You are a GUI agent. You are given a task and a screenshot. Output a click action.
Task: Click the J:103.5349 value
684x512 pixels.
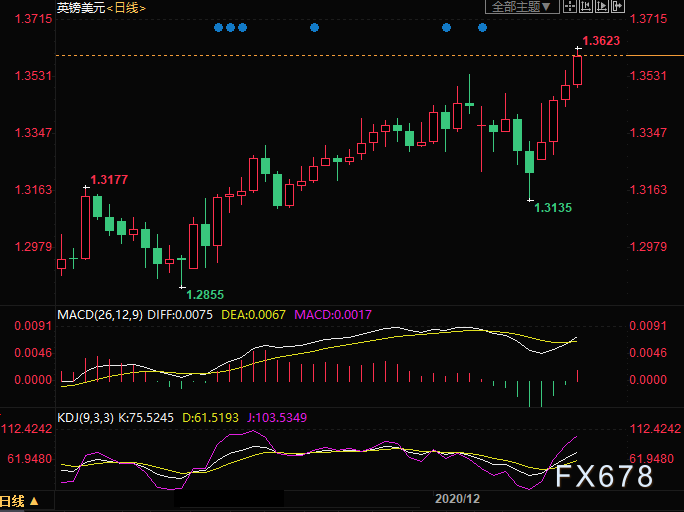pyautogui.click(x=277, y=418)
